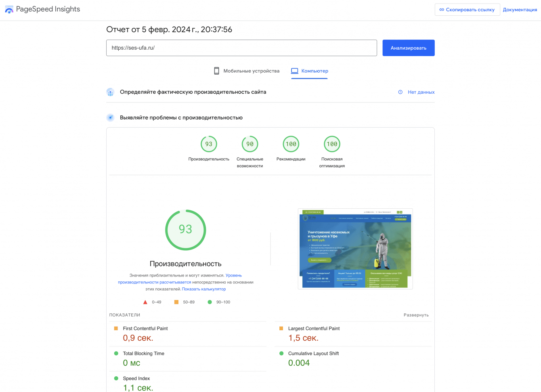The width and height of the screenshot is (541, 392).
Task: Click the 1,1 сек. value
Action: 138,388
